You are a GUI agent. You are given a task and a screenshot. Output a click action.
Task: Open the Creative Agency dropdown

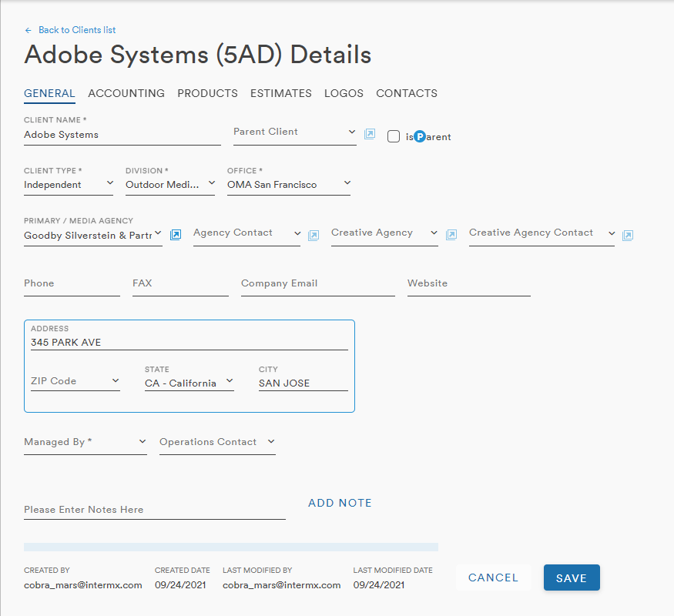[384, 233]
